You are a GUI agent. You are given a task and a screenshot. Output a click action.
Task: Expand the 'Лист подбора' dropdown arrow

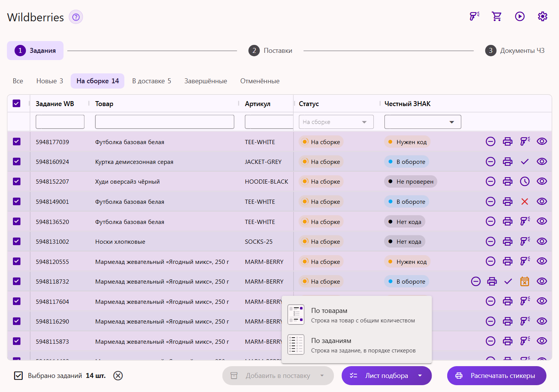pyautogui.click(x=420, y=376)
